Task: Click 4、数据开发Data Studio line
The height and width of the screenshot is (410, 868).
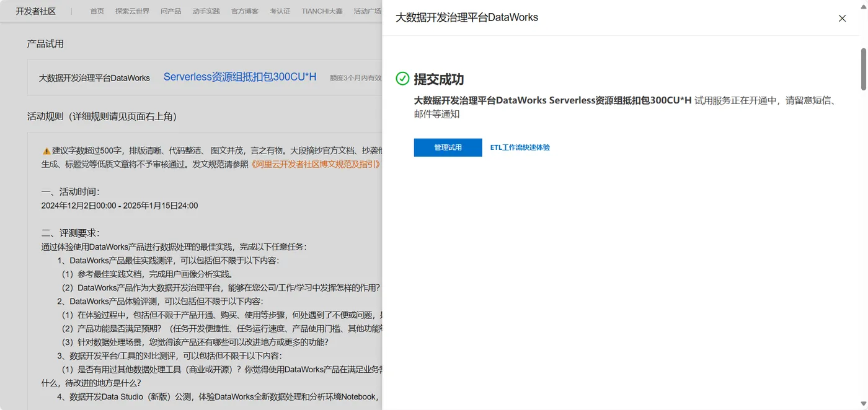Action: click(x=217, y=396)
